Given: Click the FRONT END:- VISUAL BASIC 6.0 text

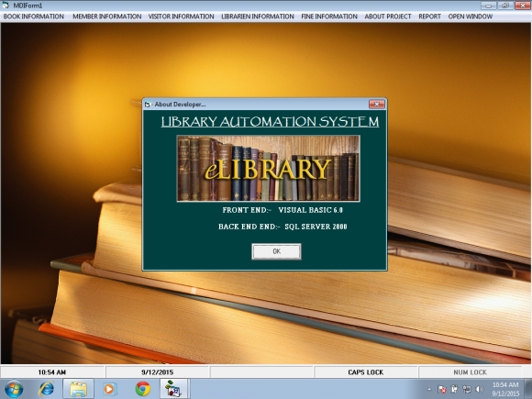Looking at the screenshot, I should tap(283, 210).
